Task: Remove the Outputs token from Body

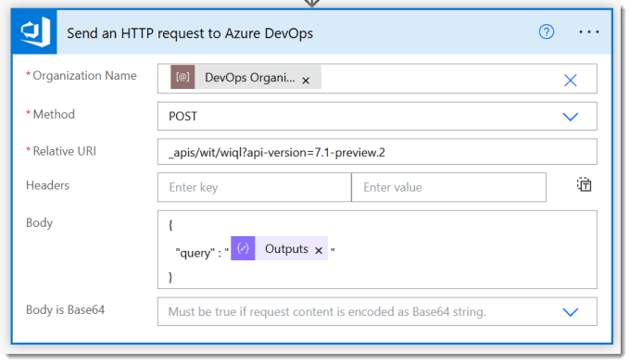Action: [x=319, y=250]
